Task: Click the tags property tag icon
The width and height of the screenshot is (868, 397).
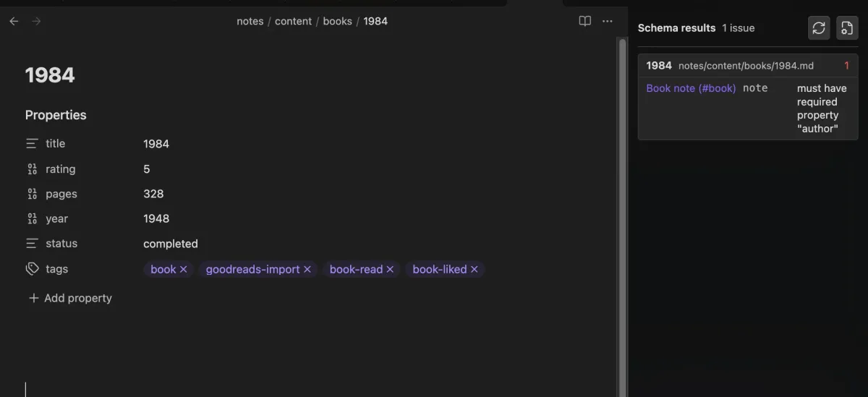Action: pyautogui.click(x=32, y=269)
